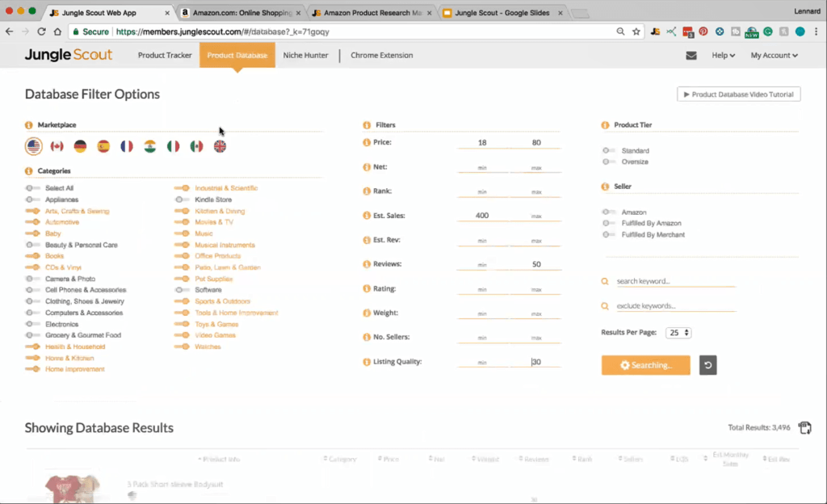Click the reset filters icon button
The height and width of the screenshot is (504, 827).
click(707, 365)
